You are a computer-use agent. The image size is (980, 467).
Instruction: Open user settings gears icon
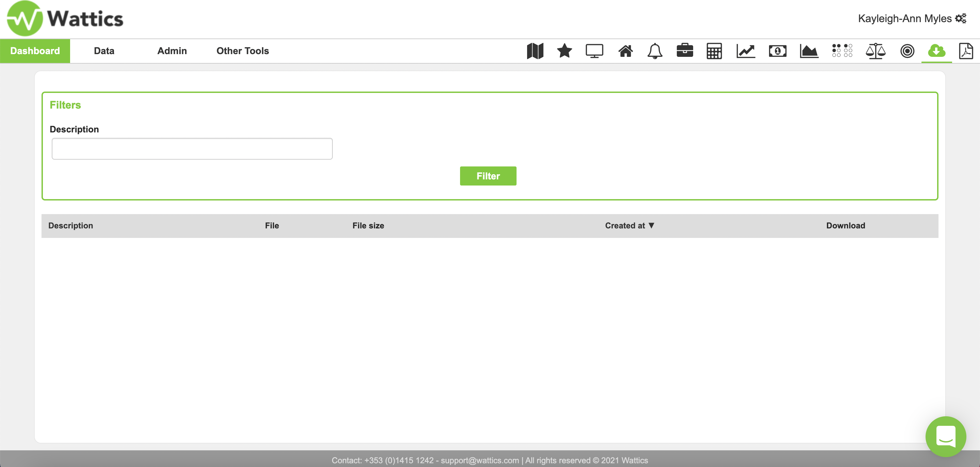(961, 19)
